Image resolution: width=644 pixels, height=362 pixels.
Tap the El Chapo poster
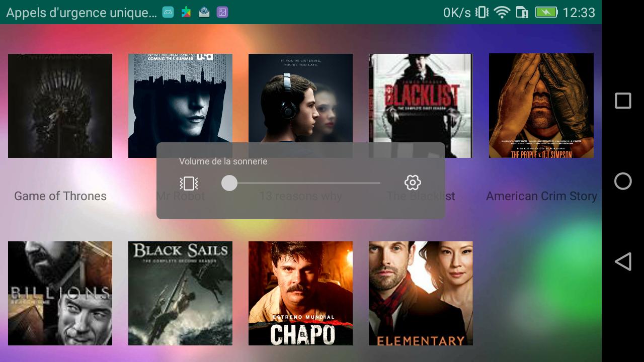pyautogui.click(x=300, y=293)
